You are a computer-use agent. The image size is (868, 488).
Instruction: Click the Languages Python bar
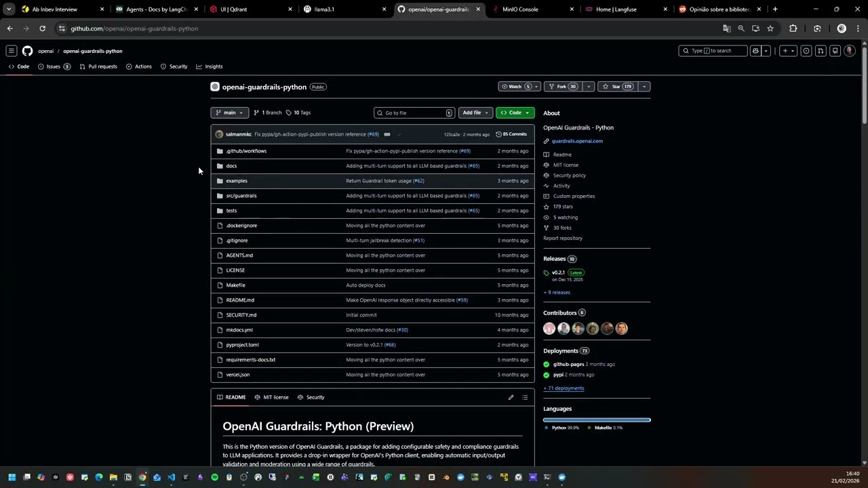tap(597, 420)
